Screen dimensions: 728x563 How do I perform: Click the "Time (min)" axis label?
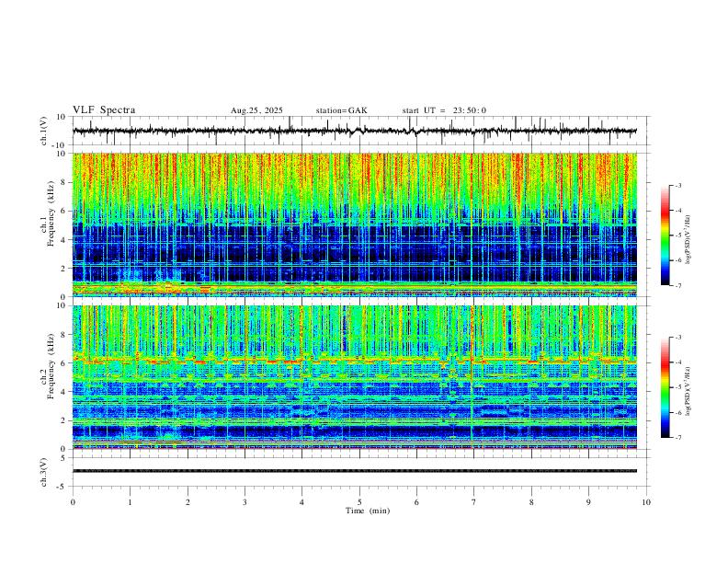click(368, 511)
